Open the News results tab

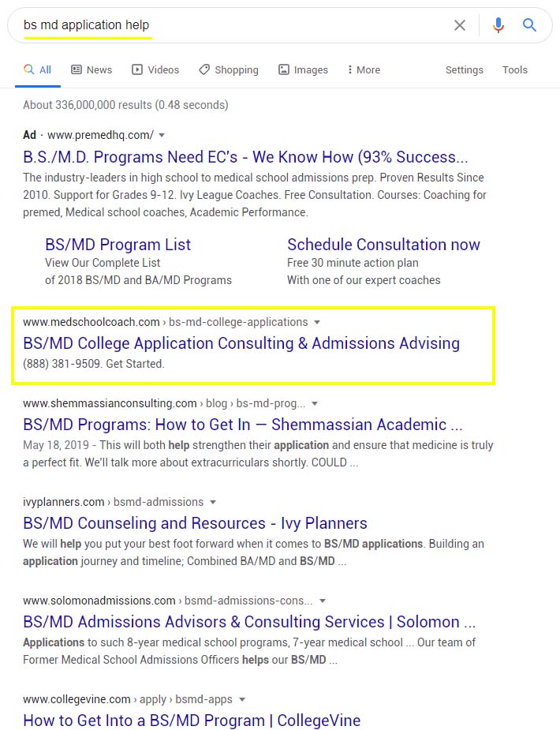(91, 69)
